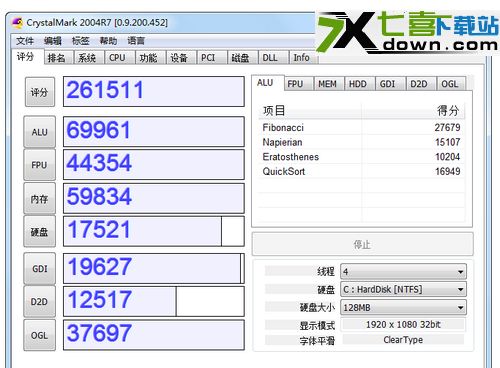Image resolution: width=500 pixels, height=368 pixels.
Task: Start the 硬盘 disk benchmark
Action: (39, 231)
